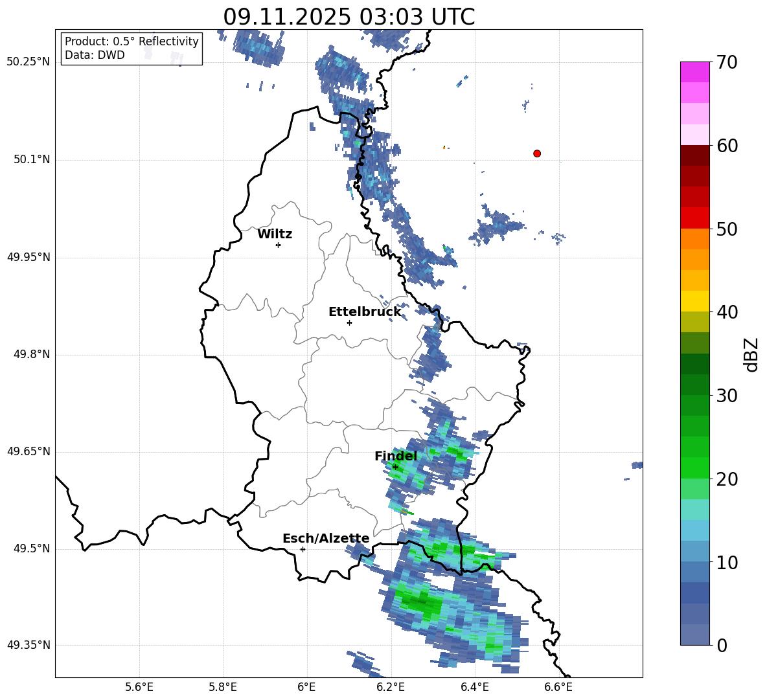This screenshot has height=700, width=767.
Task: Click the 49.35°N latitude label
Action: pos(29,645)
